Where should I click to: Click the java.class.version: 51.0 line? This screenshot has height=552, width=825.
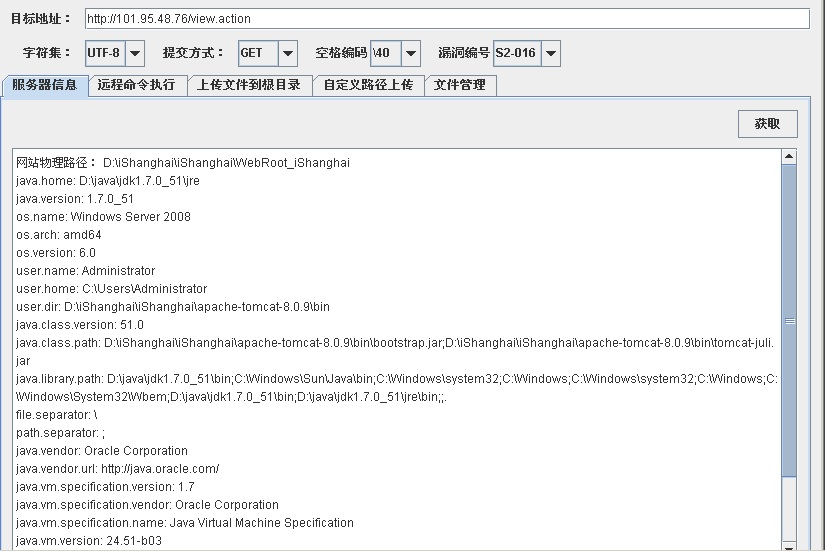pyautogui.click(x=79, y=325)
